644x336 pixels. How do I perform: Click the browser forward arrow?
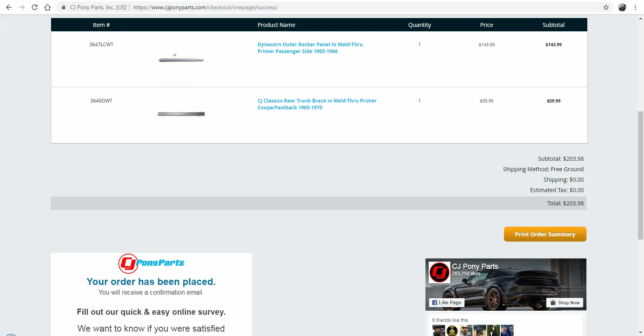coord(22,7)
